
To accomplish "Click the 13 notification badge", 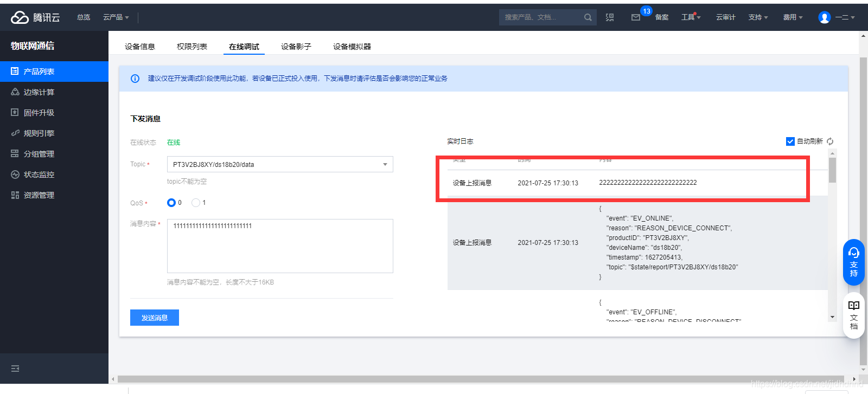I will tap(646, 11).
